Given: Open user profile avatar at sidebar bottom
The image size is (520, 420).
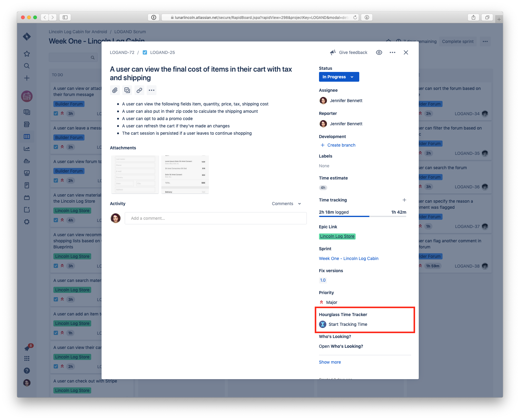Looking at the screenshot, I should click(x=27, y=383).
